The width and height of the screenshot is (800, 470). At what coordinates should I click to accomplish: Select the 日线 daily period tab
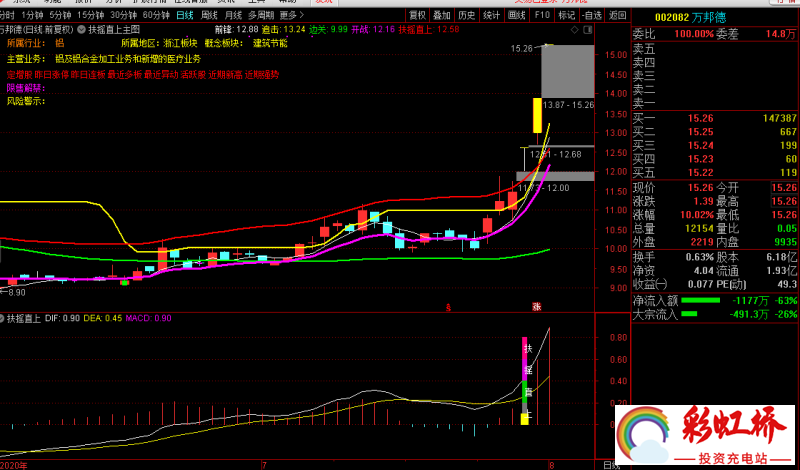point(185,15)
